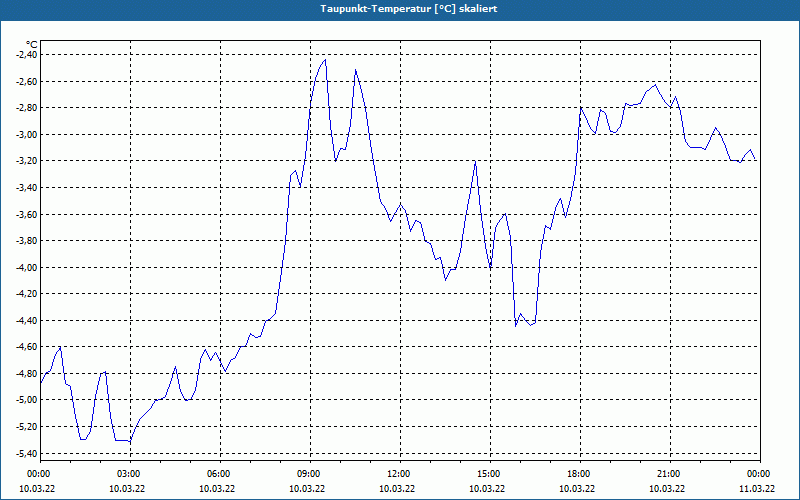Screen dimensions: 800x500
Task: Pick the "-4,40" y-axis label
Action: (25, 320)
